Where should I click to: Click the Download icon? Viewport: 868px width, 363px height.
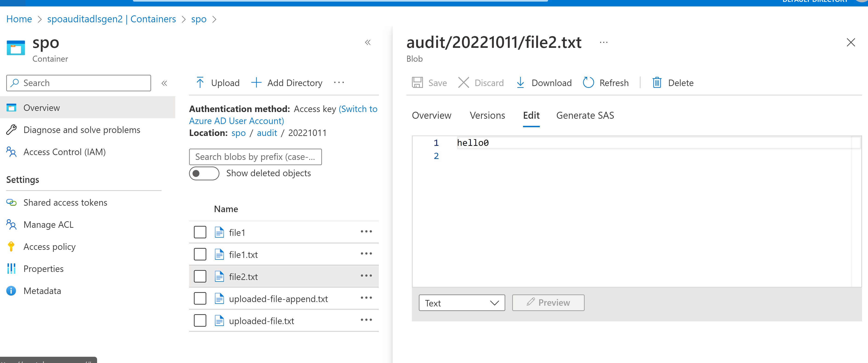click(520, 83)
